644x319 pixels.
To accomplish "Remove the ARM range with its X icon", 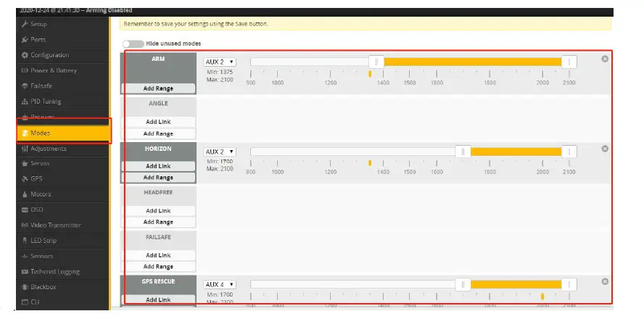I will 605,59.
